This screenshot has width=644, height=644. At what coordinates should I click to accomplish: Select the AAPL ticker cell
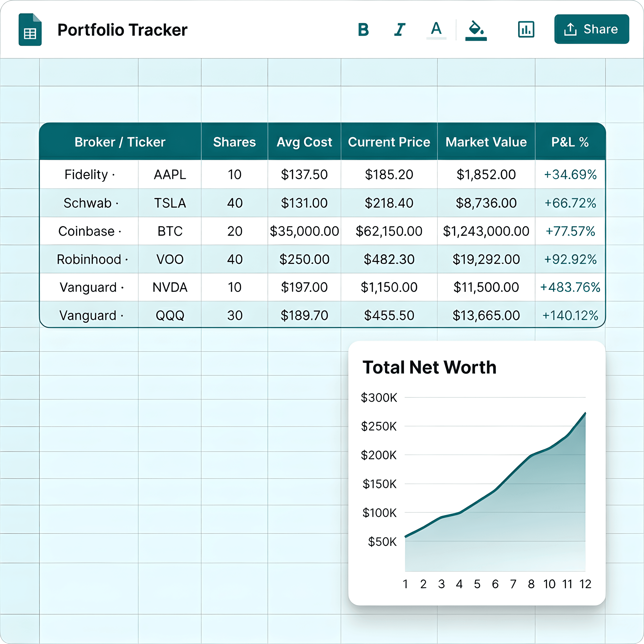(170, 174)
